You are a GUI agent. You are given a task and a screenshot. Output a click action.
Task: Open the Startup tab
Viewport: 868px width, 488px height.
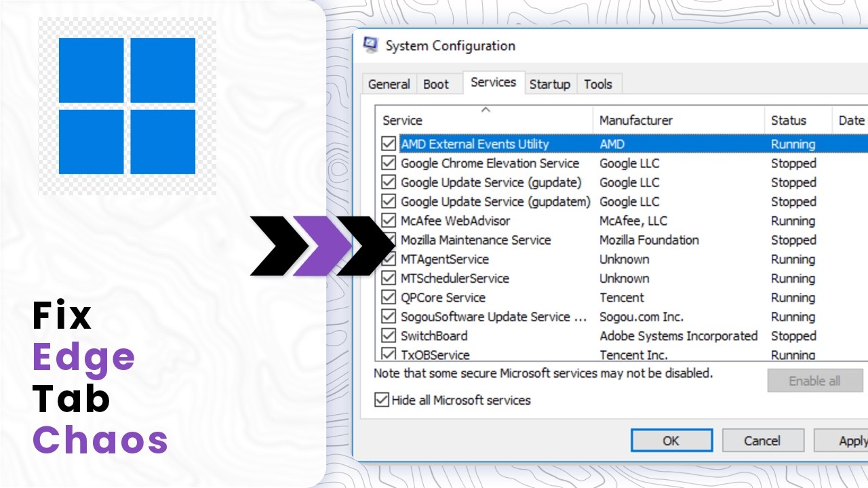[x=550, y=84]
